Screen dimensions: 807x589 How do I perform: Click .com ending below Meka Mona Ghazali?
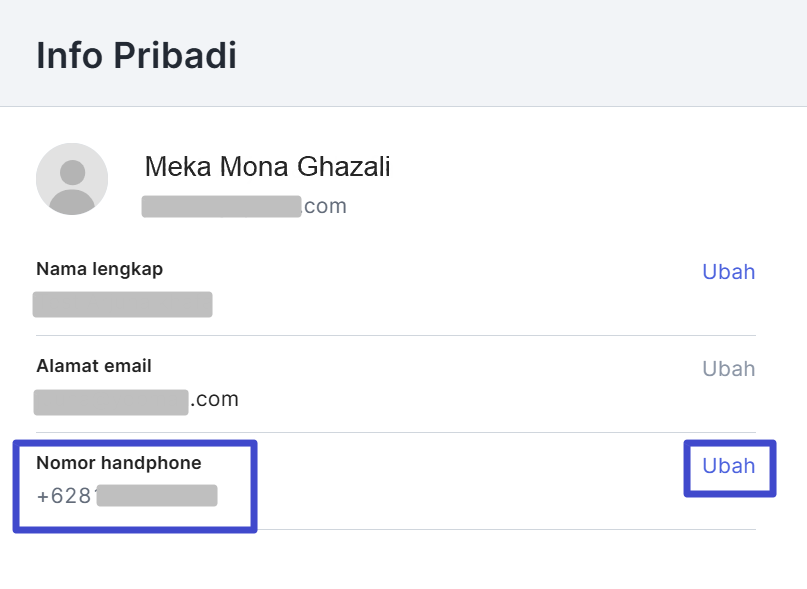(325, 206)
